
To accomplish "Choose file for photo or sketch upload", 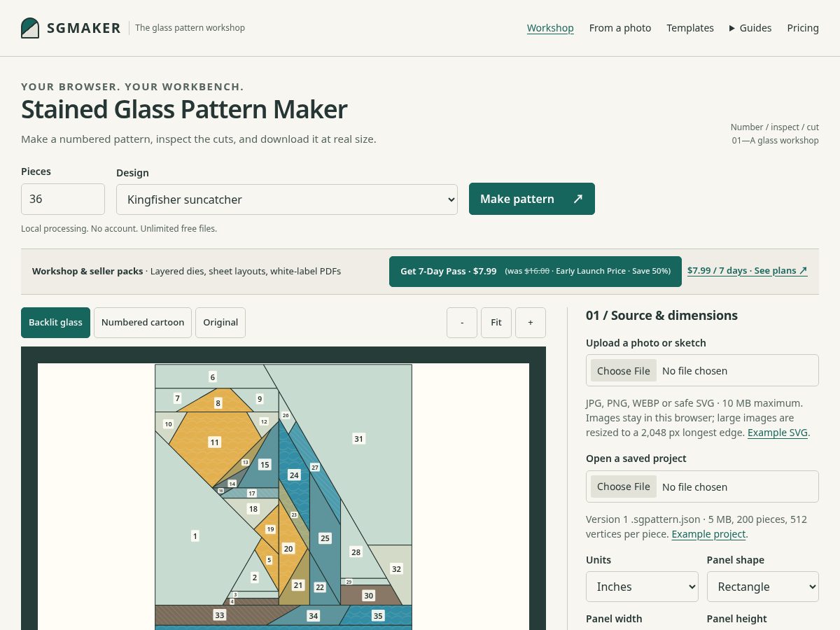I will click(624, 371).
